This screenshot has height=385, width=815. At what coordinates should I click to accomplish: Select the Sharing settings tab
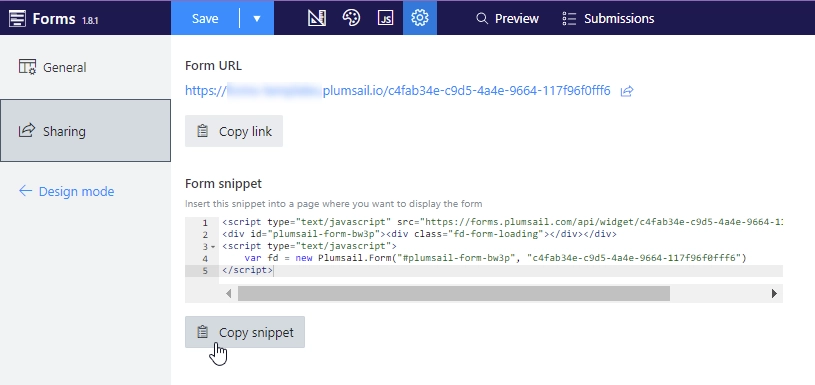[x=85, y=130]
